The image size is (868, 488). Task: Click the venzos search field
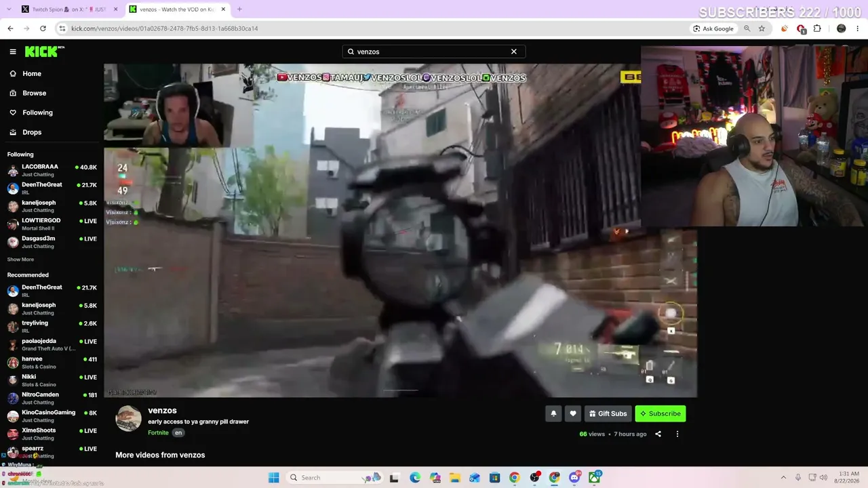[x=434, y=52]
